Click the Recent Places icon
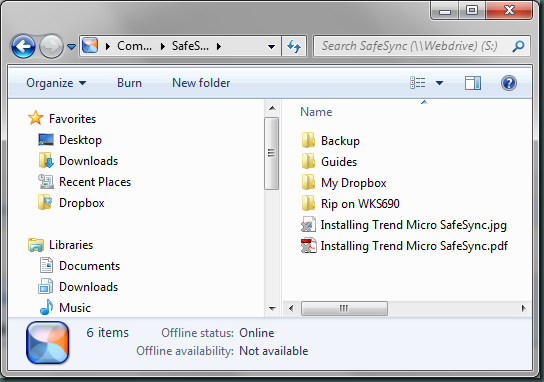544x382 pixels. click(x=46, y=181)
